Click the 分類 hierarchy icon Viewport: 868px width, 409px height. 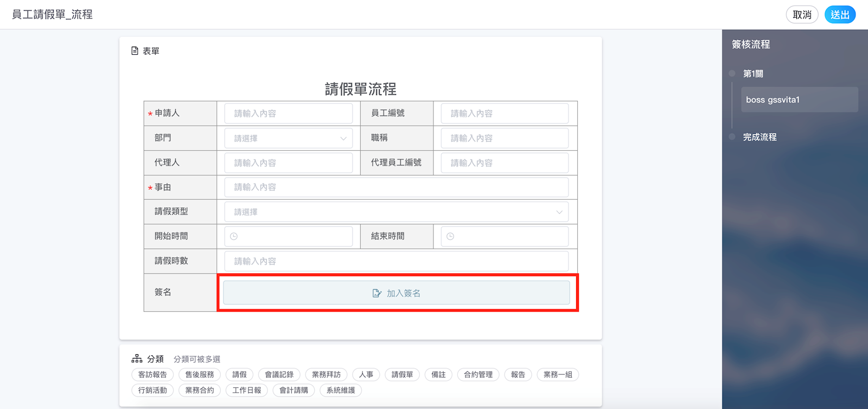pyautogui.click(x=137, y=359)
